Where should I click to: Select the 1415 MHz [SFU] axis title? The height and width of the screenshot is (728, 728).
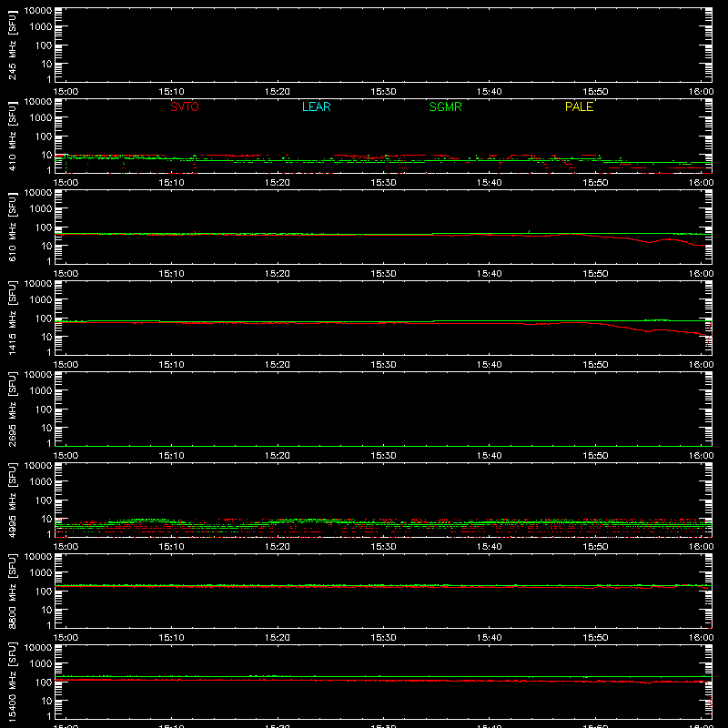[x=12, y=318]
